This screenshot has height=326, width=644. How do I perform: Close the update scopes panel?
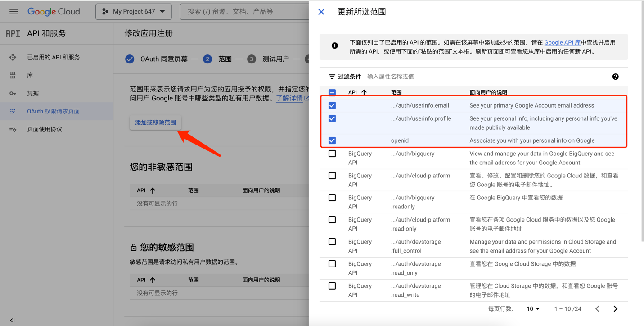coord(321,12)
